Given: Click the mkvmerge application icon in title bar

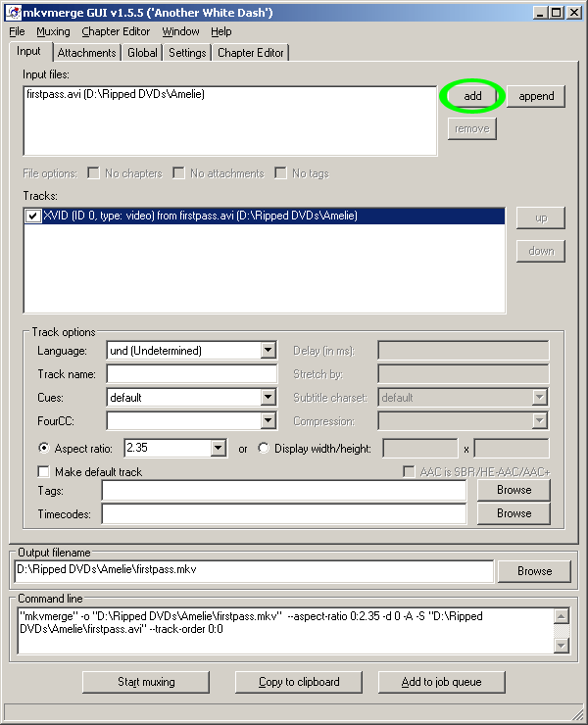Looking at the screenshot, I should pos(14,13).
